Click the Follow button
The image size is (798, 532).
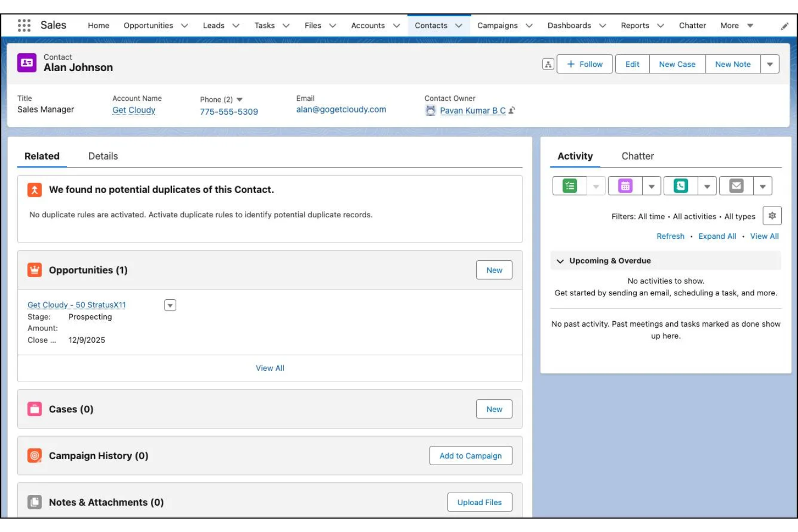point(584,64)
